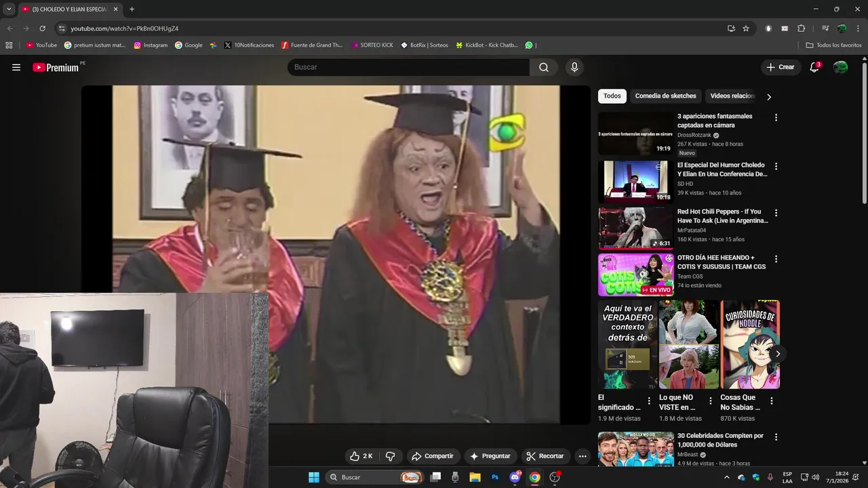868x488 pixels.
Task: Open Photoshop from the taskbar
Action: 495,477
